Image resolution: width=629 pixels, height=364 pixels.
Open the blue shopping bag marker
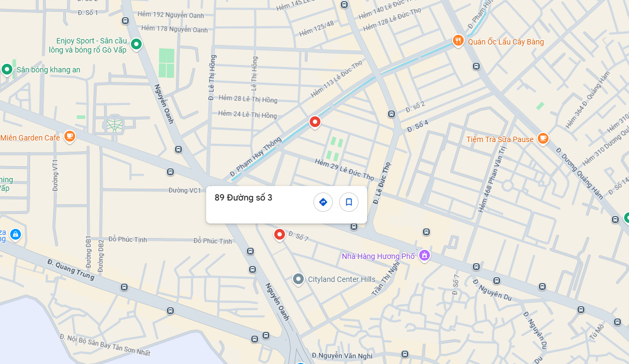pyautogui.click(x=15, y=234)
